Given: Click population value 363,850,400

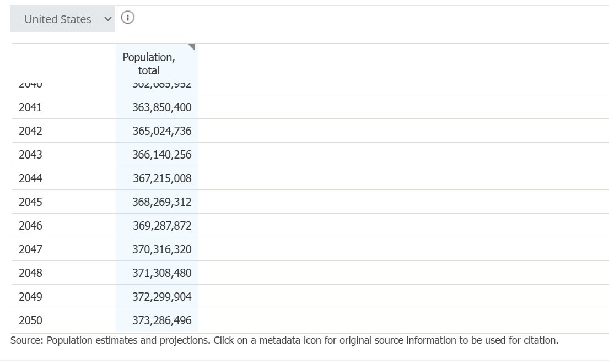Looking at the screenshot, I should 161,107.
